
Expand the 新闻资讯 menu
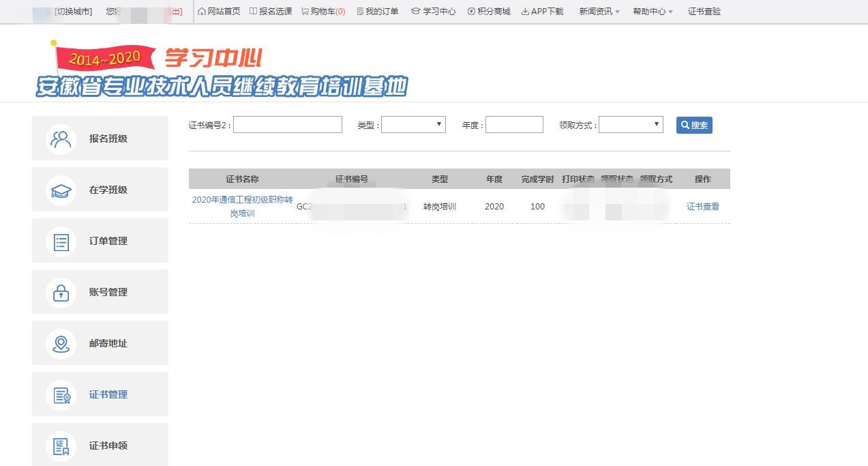point(599,12)
